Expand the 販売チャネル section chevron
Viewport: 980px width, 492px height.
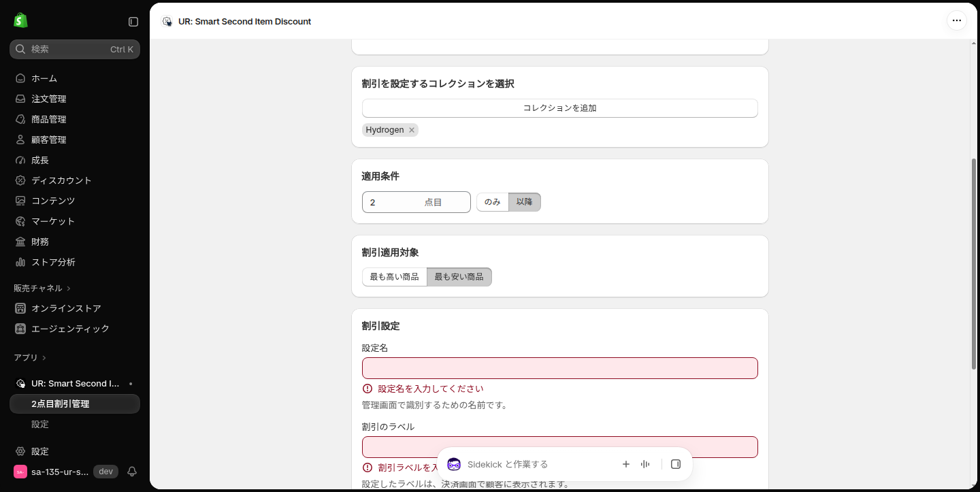tap(69, 289)
